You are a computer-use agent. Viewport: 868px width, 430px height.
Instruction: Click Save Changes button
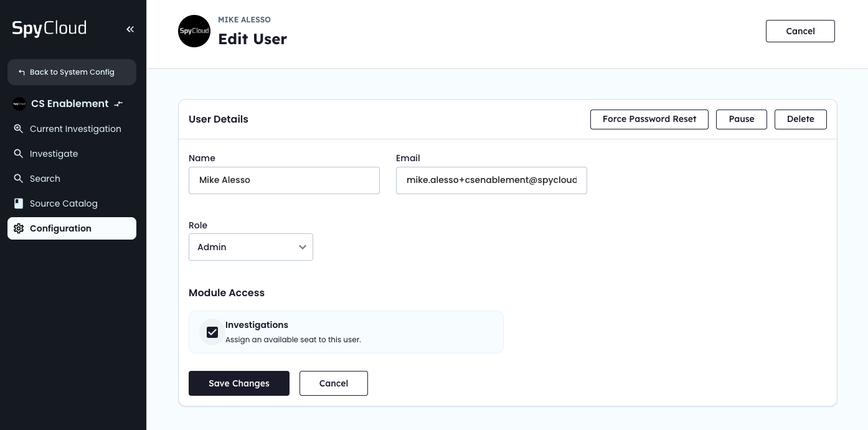(239, 383)
